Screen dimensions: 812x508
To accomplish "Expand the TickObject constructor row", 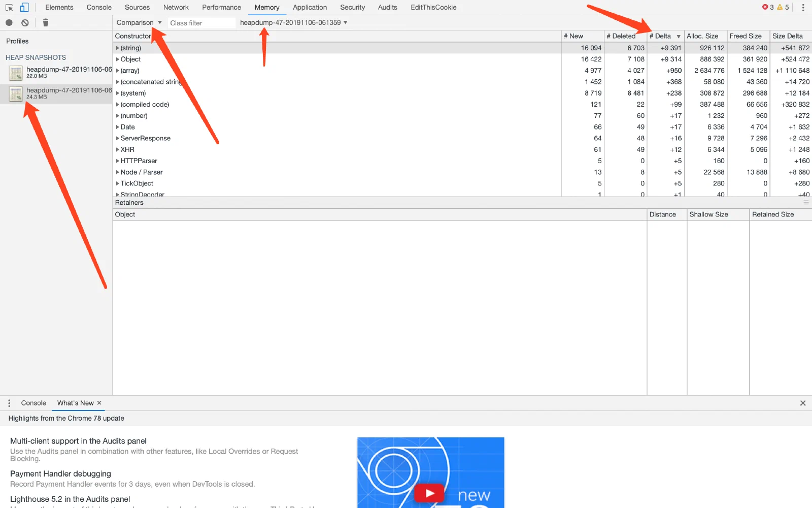I will pos(118,183).
